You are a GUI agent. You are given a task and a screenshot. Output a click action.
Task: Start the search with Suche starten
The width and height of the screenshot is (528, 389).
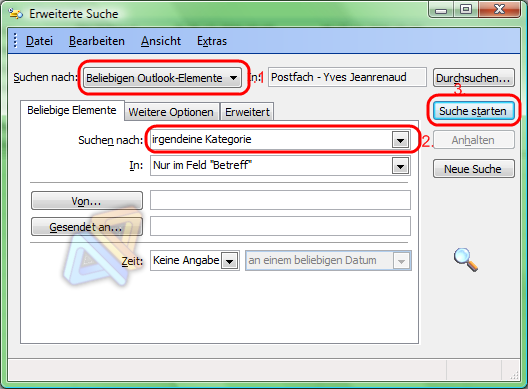pyautogui.click(x=473, y=111)
